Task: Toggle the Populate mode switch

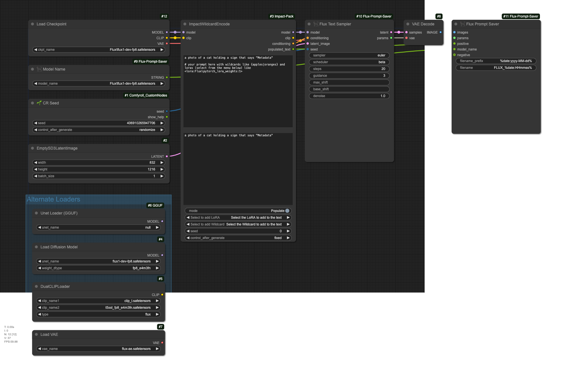Action: coord(287,211)
